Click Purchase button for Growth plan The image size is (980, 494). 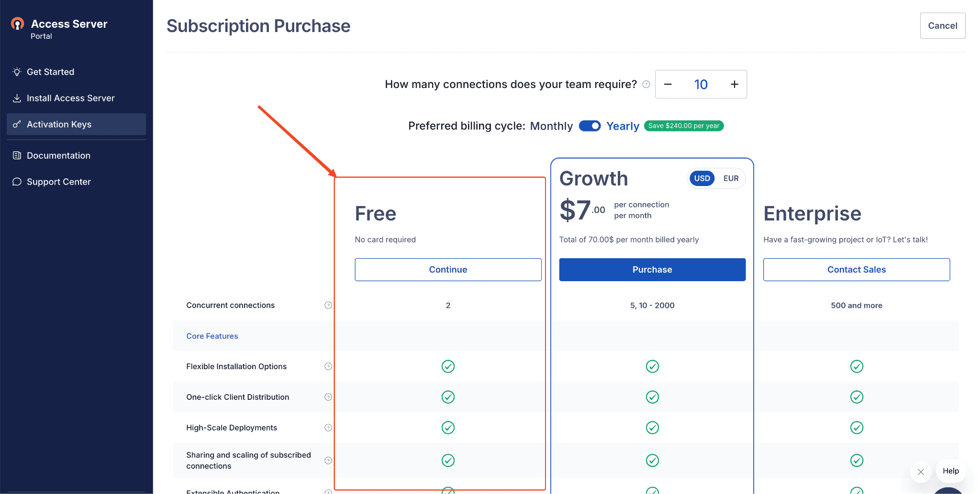coord(652,270)
